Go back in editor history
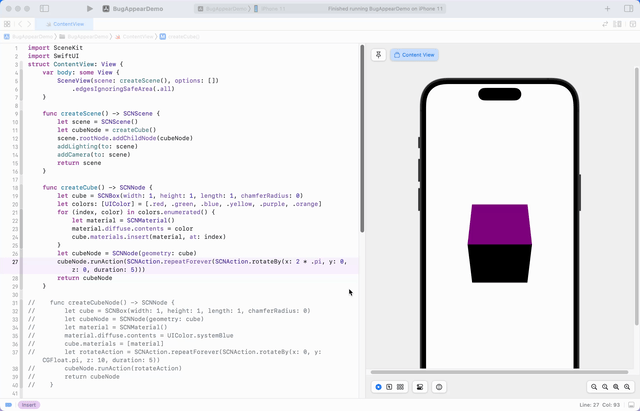This screenshot has height=411, width=640. [20, 24]
